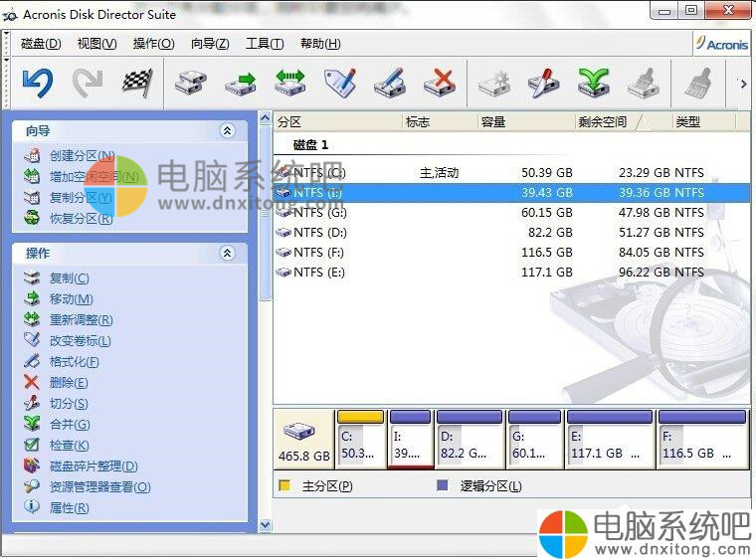This screenshot has width=756, height=559.
Task: Click the Delete partition red X icon
Action: point(440,83)
